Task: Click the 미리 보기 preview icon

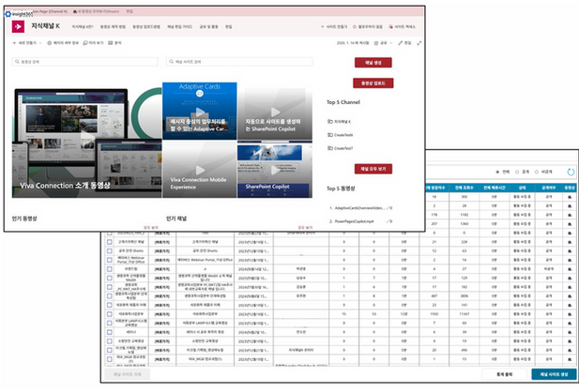Action: [94, 43]
